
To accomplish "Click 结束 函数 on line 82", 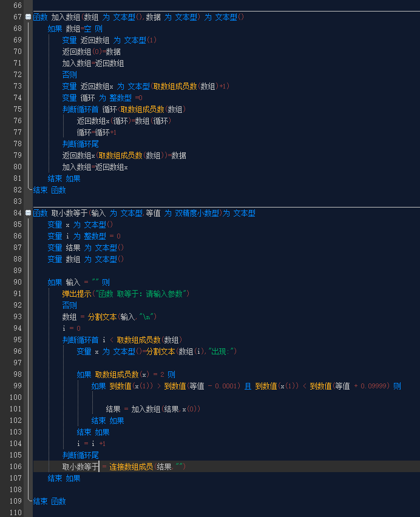I will [49, 191].
